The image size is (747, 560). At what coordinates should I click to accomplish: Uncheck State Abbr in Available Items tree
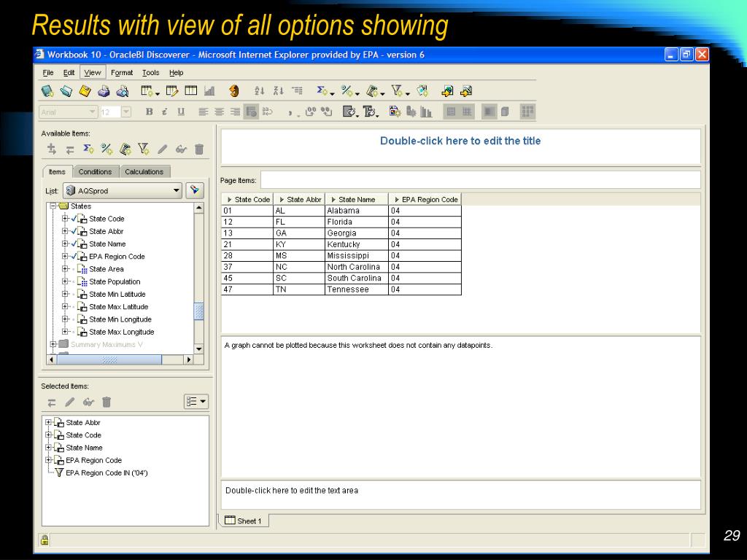tap(74, 231)
